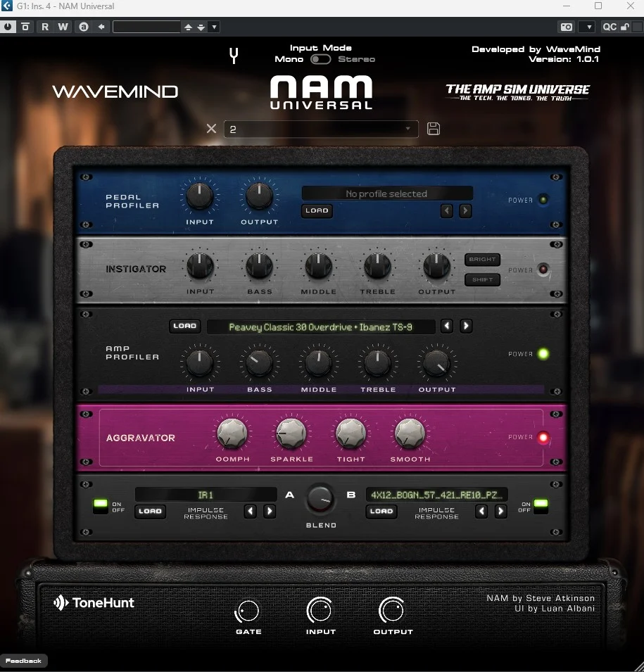Toggle IR A on/off switch
Viewport: 644px width, 672px height.
click(101, 505)
